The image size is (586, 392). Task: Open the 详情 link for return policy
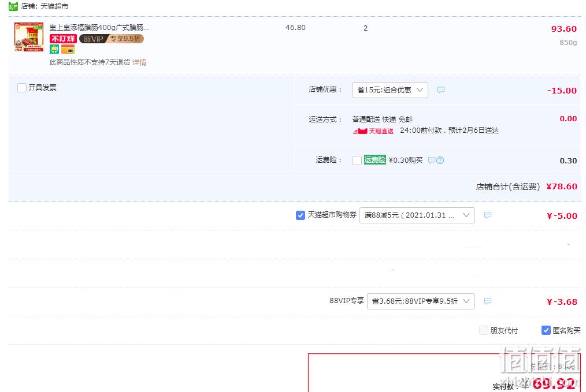(x=139, y=62)
